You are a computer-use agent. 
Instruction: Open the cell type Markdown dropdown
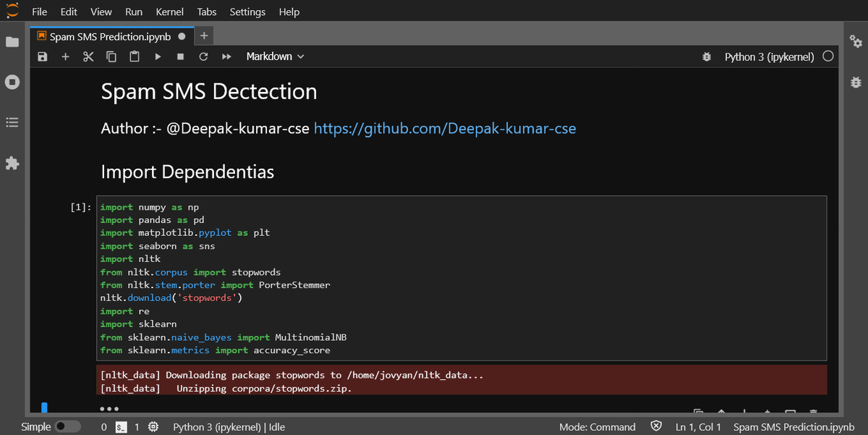tap(275, 56)
